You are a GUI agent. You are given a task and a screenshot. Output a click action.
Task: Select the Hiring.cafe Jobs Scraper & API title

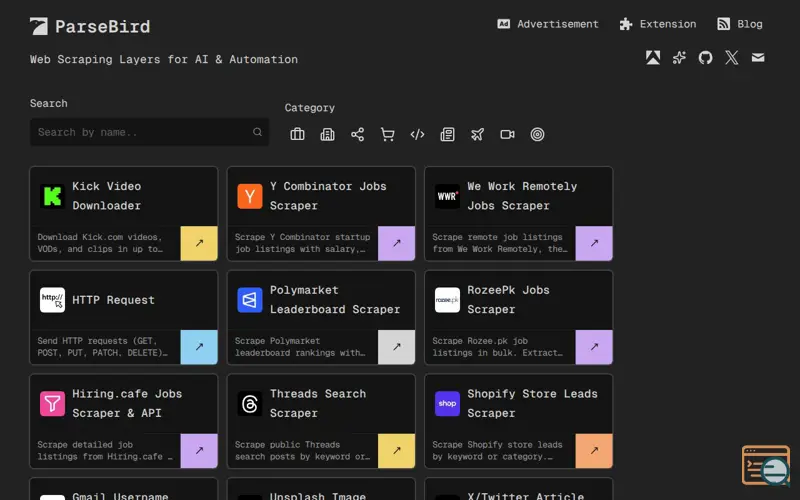click(127, 403)
